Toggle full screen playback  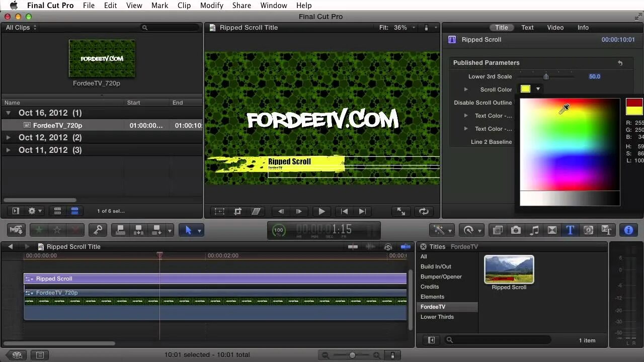tap(401, 211)
